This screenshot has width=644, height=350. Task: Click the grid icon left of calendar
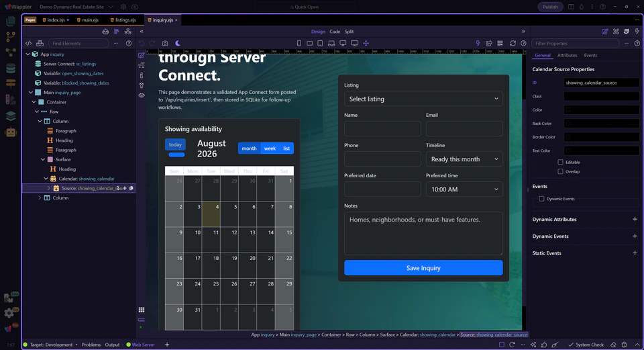click(142, 310)
